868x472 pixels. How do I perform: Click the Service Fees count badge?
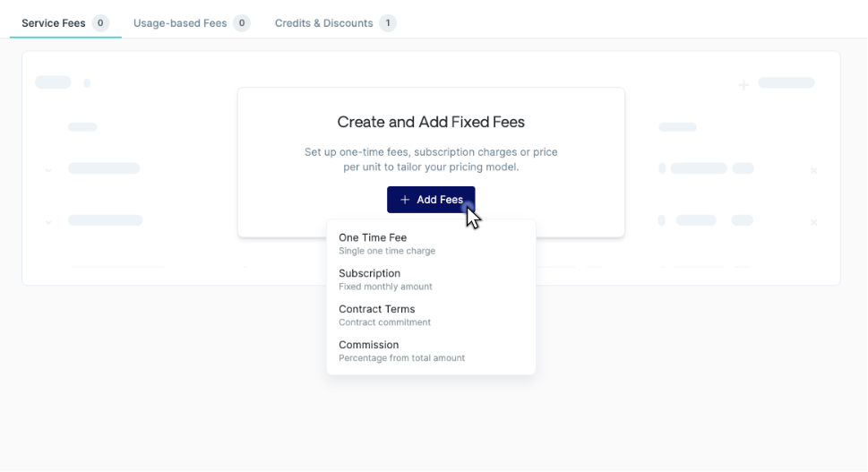click(x=100, y=23)
